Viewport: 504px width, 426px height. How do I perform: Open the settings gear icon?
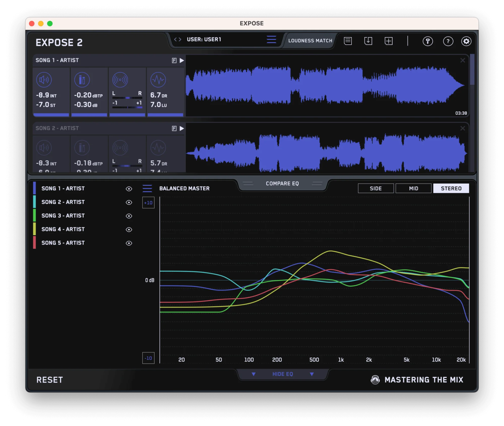point(466,41)
